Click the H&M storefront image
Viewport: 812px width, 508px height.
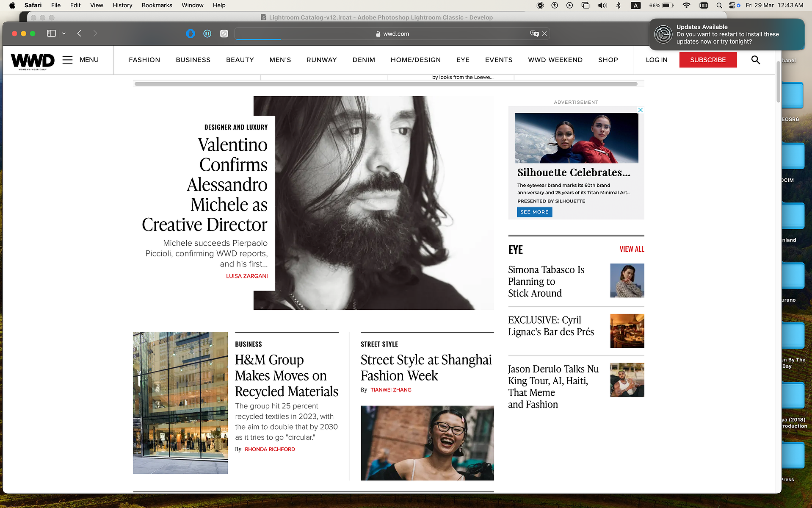tap(180, 403)
